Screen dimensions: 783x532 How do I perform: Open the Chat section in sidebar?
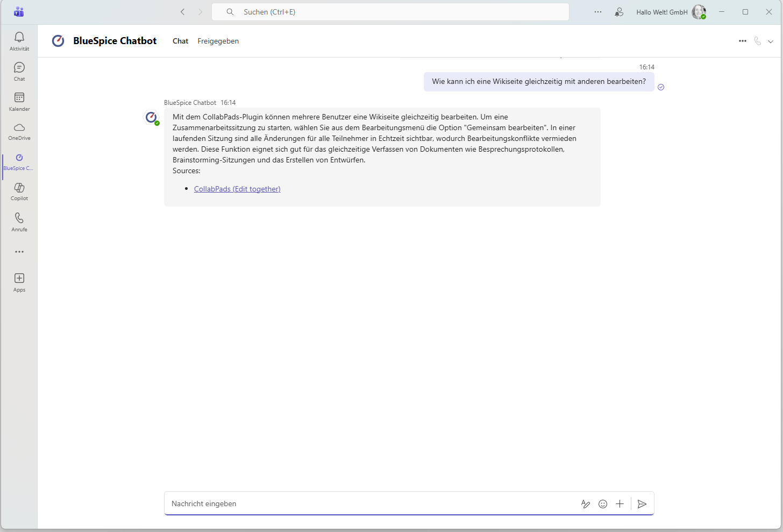[19, 71]
